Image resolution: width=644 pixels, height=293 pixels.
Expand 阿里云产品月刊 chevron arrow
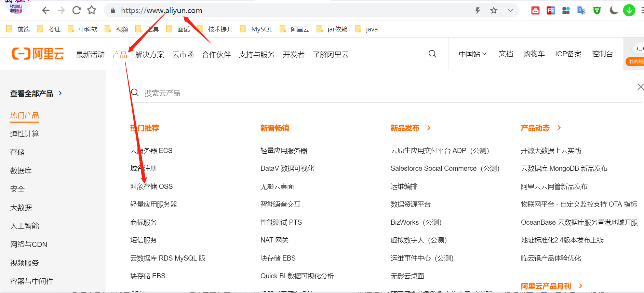(x=580, y=286)
